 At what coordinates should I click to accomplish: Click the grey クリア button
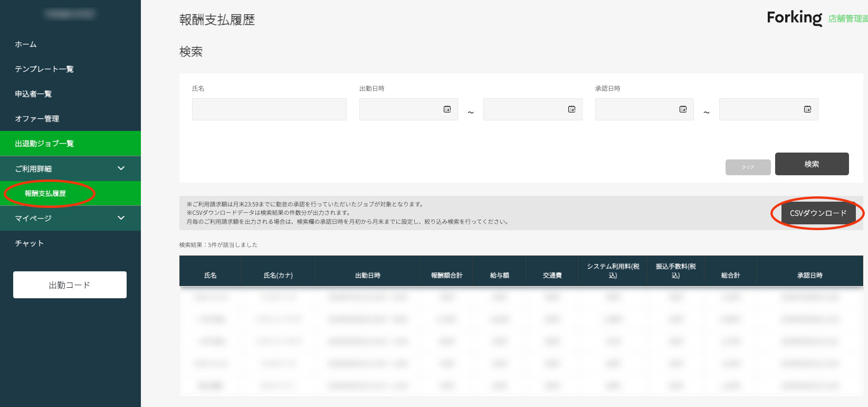pyautogui.click(x=748, y=167)
